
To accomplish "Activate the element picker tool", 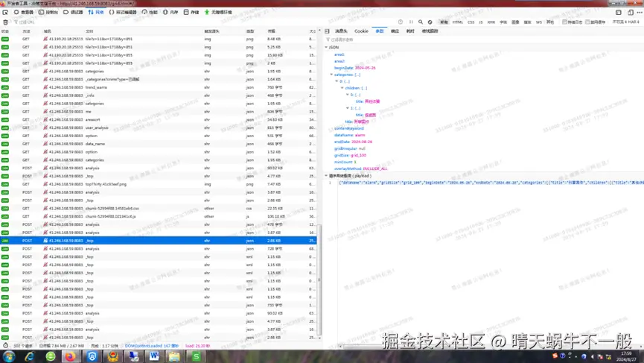I will point(5,13).
